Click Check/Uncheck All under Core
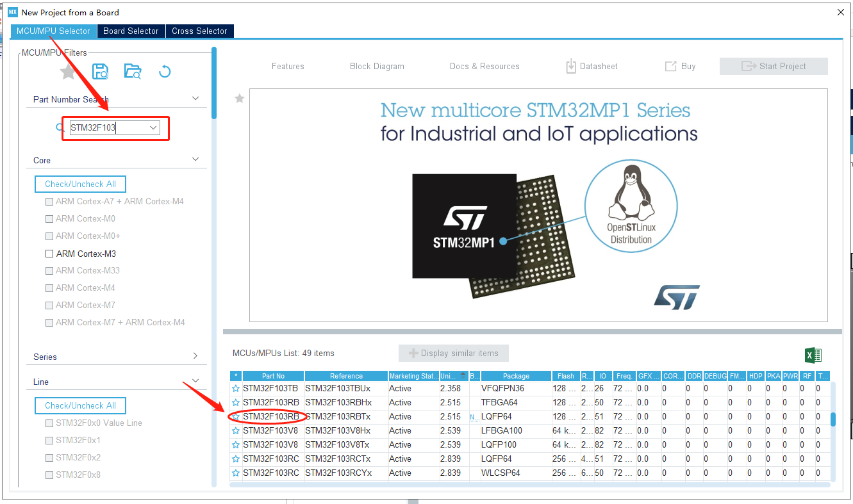853x504 pixels. (x=80, y=184)
